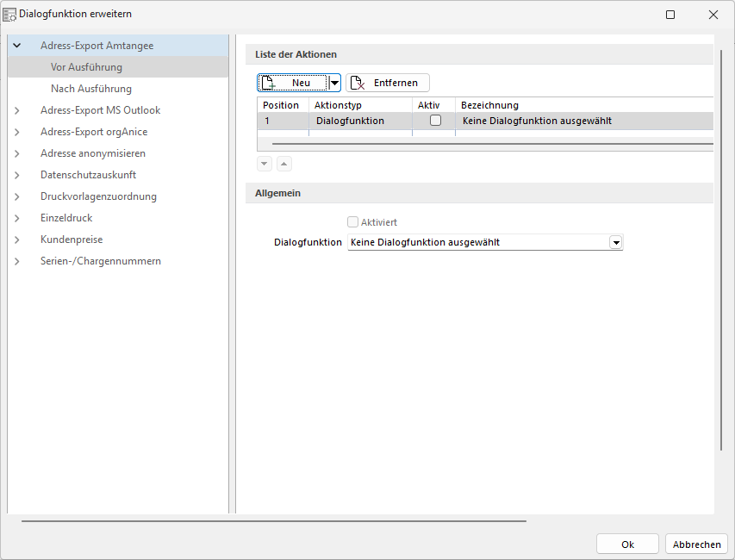735x560 pixels.
Task: Toggle the Aktiv checkbox in row 1
Action: pos(435,121)
